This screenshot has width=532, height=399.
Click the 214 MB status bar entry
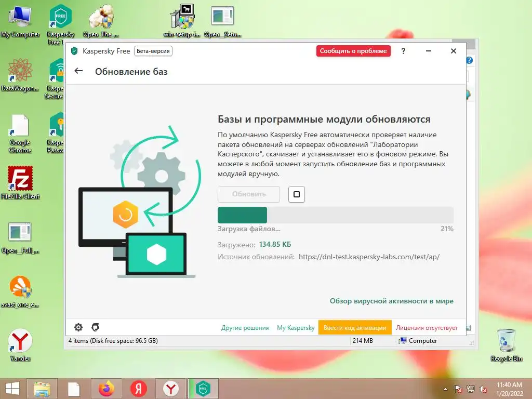(x=362, y=341)
